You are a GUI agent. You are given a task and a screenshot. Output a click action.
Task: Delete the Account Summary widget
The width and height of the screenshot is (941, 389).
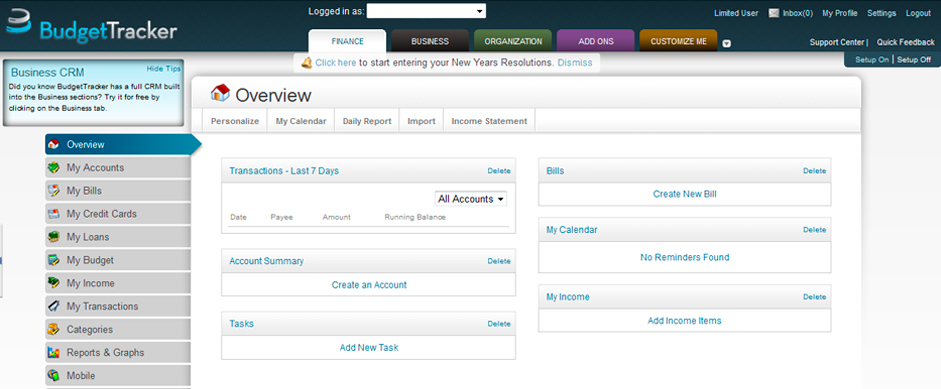[499, 261]
